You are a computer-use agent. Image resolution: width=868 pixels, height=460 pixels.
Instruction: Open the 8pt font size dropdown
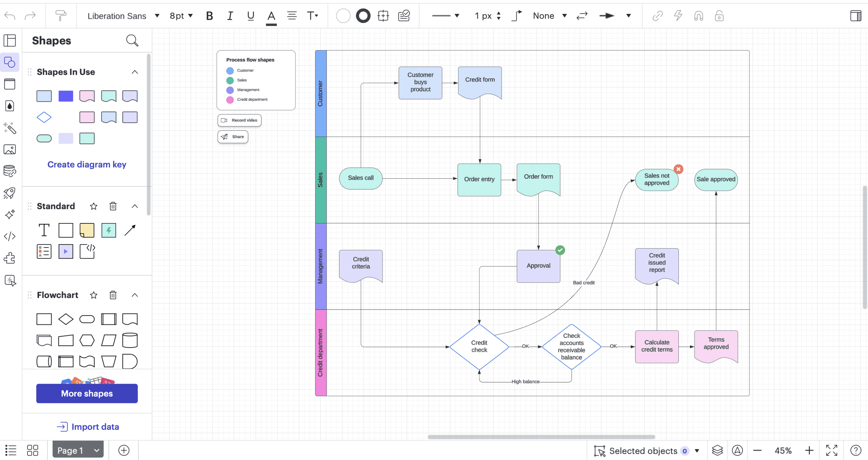181,16
